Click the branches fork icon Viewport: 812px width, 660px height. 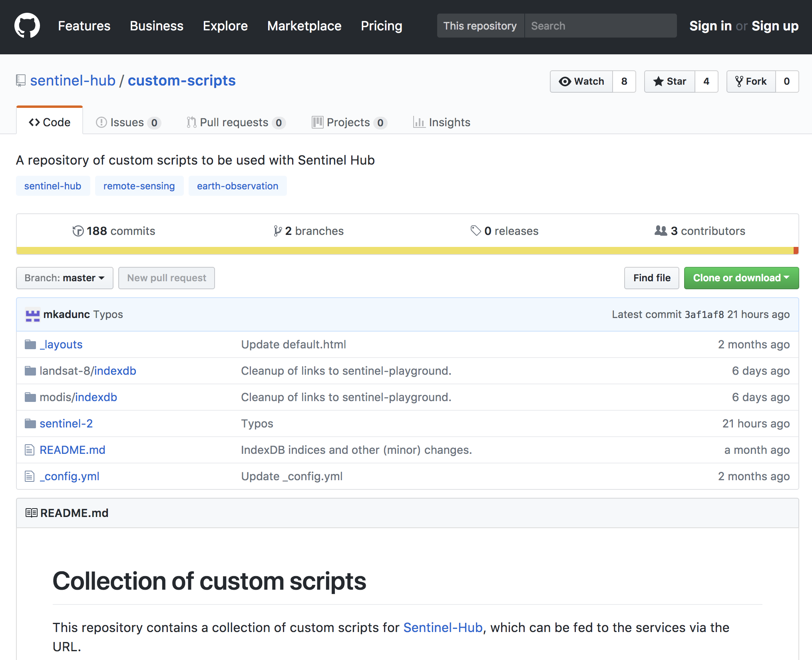277,231
